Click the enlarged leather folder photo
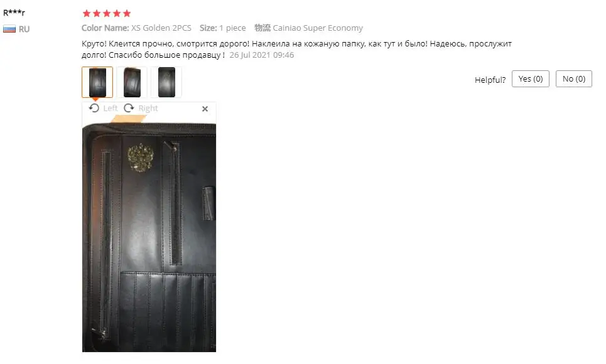The height and width of the screenshot is (364, 606). [x=149, y=237]
